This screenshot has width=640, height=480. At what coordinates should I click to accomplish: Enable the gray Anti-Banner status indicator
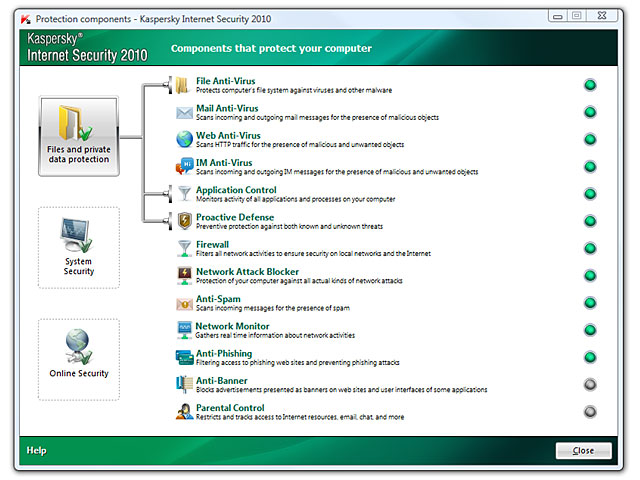(x=590, y=384)
